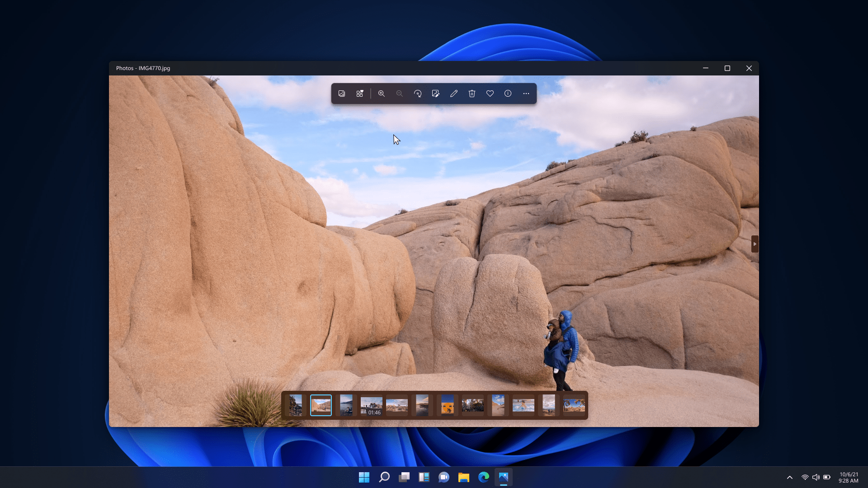
Task: Select the pencil drawing tool
Action: pos(454,94)
